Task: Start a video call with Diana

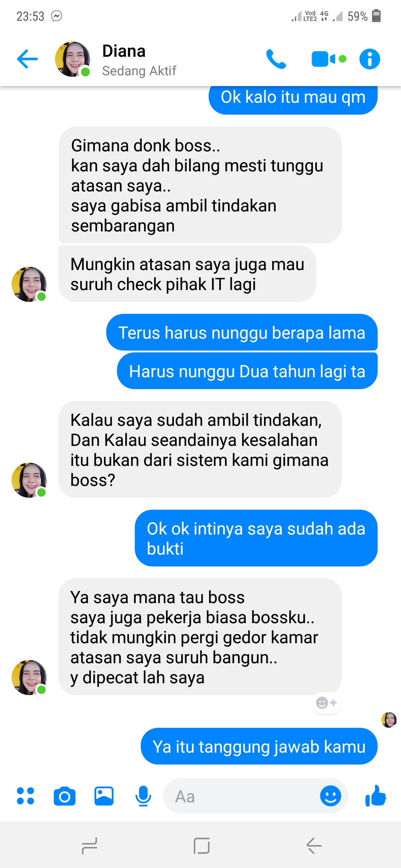Action: click(x=329, y=59)
